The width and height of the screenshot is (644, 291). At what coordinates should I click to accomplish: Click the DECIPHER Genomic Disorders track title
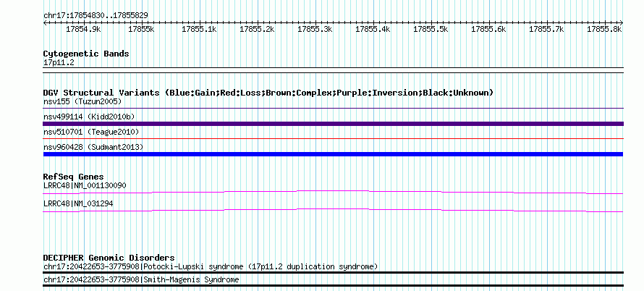pyautogui.click(x=109, y=258)
